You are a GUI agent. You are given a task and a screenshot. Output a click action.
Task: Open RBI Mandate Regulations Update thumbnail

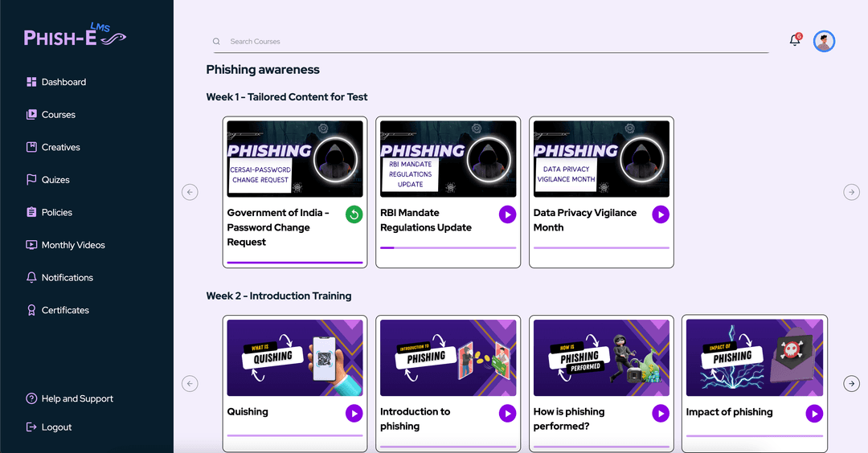click(x=448, y=159)
